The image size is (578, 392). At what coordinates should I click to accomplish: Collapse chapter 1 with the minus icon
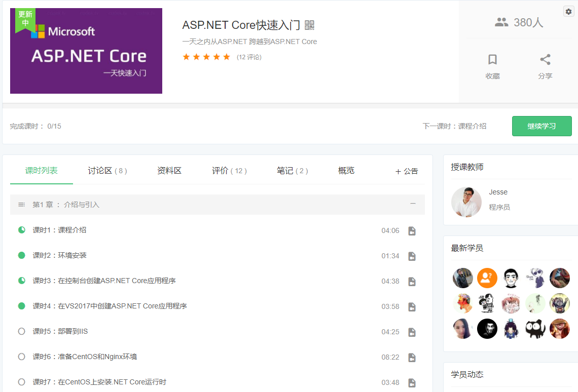click(413, 204)
